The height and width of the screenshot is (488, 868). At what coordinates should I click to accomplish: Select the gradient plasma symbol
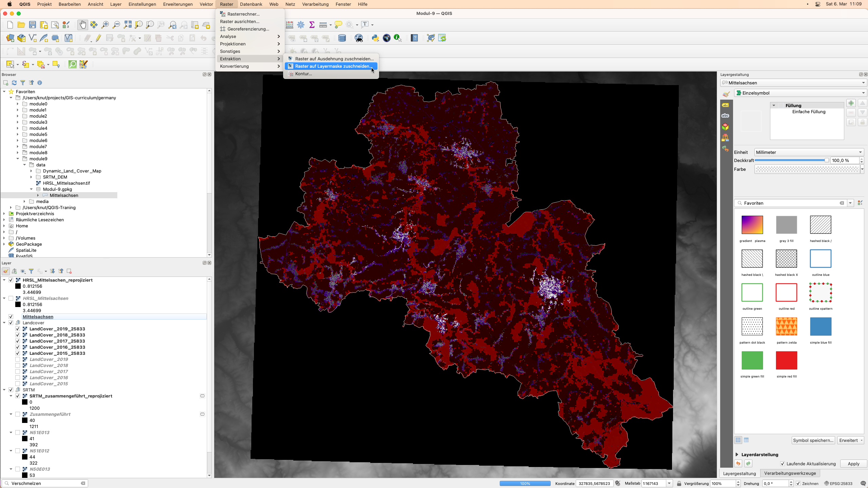(x=752, y=225)
